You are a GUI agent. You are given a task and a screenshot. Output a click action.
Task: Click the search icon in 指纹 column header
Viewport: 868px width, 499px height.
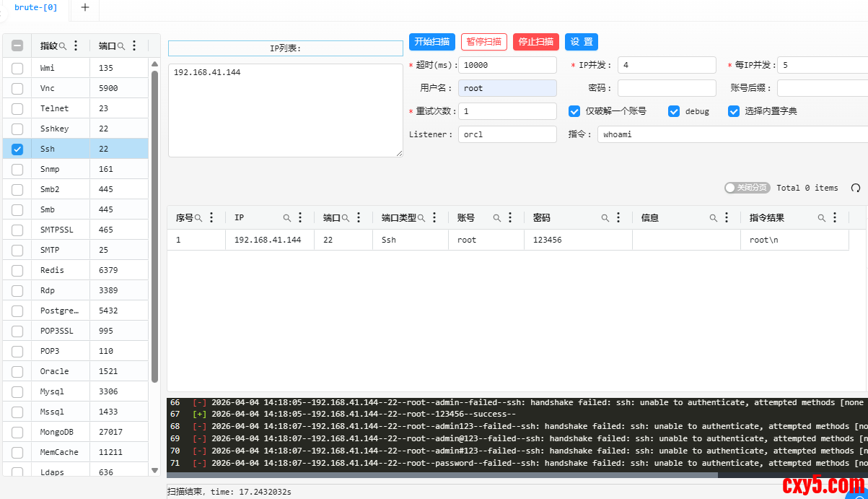tap(63, 46)
